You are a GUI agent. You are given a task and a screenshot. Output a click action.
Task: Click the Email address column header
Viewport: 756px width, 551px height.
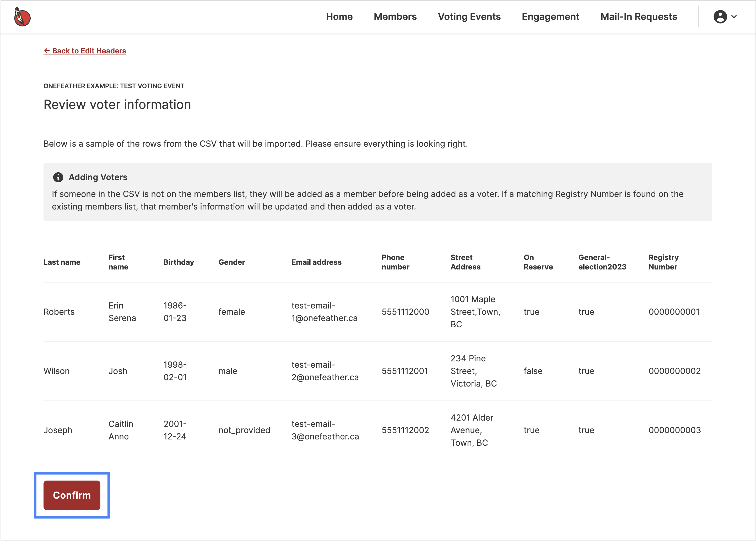pyautogui.click(x=316, y=262)
